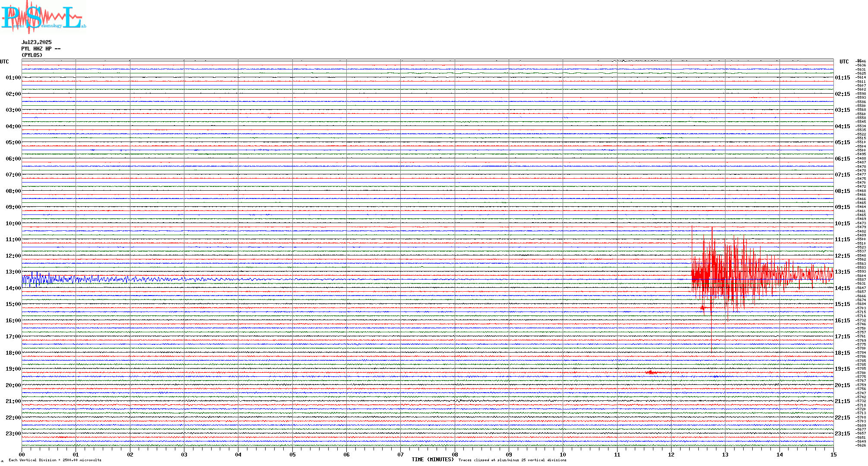Click the "14:00" hour label
868x466 pixels.
(13, 288)
